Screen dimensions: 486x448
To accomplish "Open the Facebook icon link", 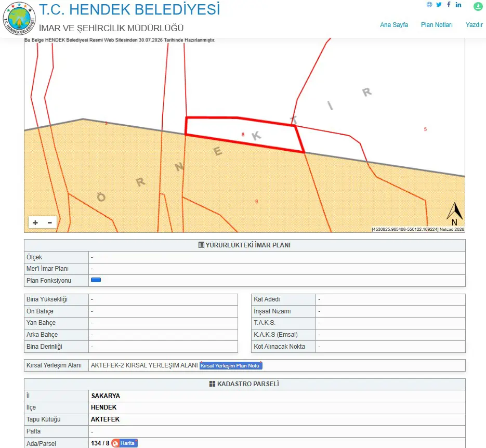I will point(449,4).
